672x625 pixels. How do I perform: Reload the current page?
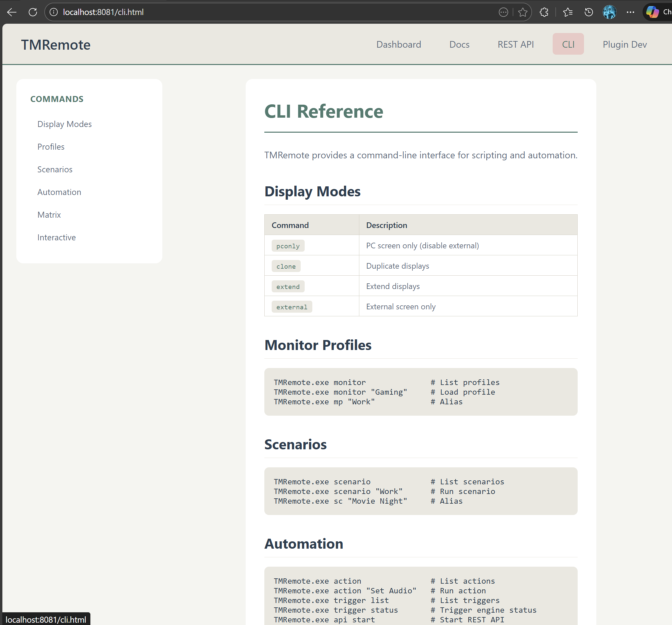tap(33, 12)
